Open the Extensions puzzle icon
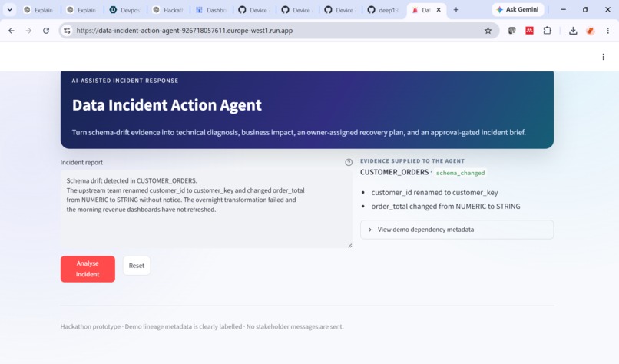Screen dimensions: 619x364 [547, 31]
